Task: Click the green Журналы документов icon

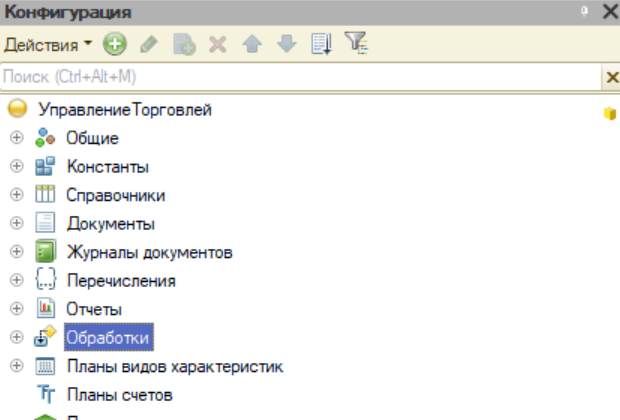Action: [45, 251]
